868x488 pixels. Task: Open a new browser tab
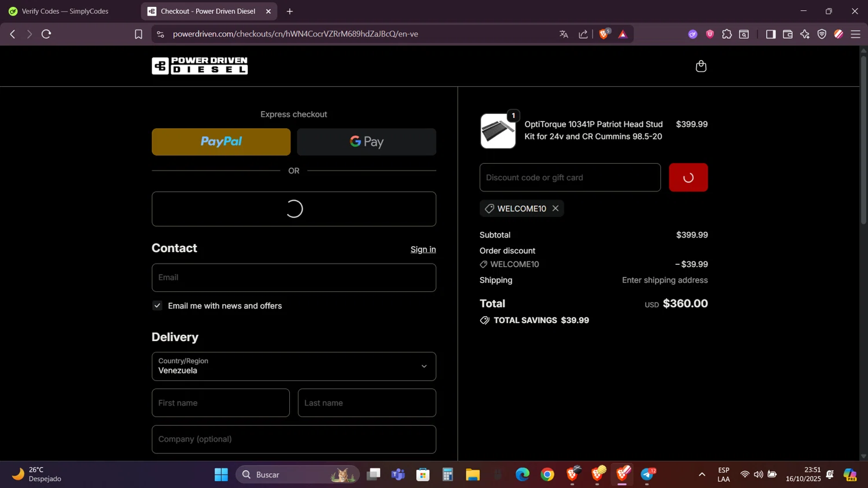tap(290, 11)
